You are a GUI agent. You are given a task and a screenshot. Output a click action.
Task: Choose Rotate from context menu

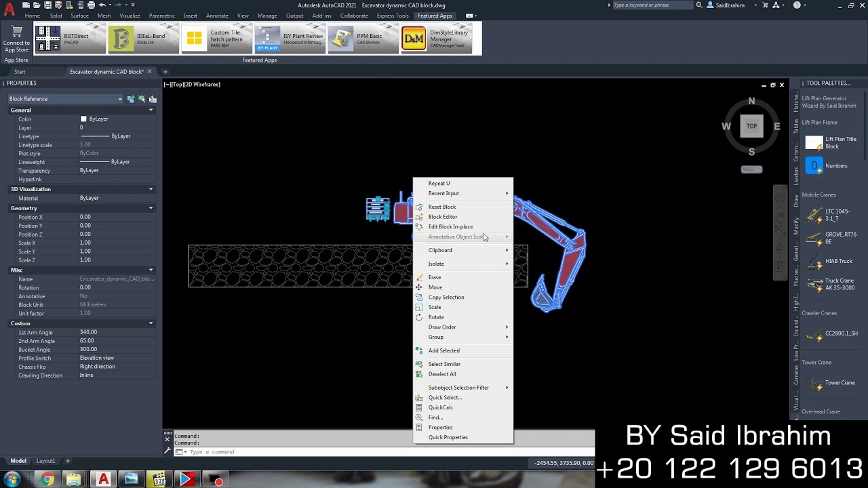[x=463, y=317]
